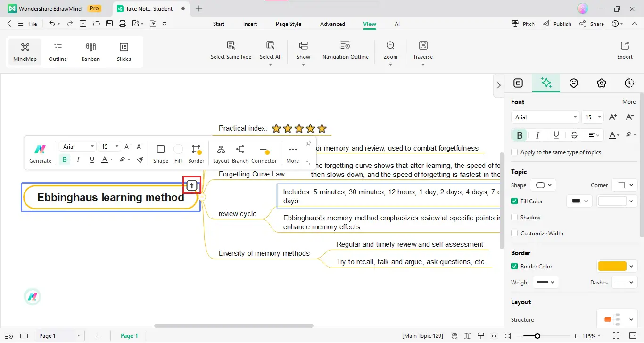Image resolution: width=644 pixels, height=343 pixels.
Task: Decrease font size icon in right panel
Action: click(629, 117)
